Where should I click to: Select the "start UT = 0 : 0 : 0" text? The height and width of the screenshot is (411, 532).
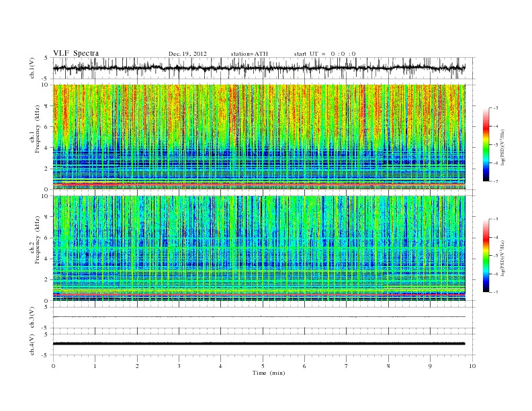tap(324, 54)
